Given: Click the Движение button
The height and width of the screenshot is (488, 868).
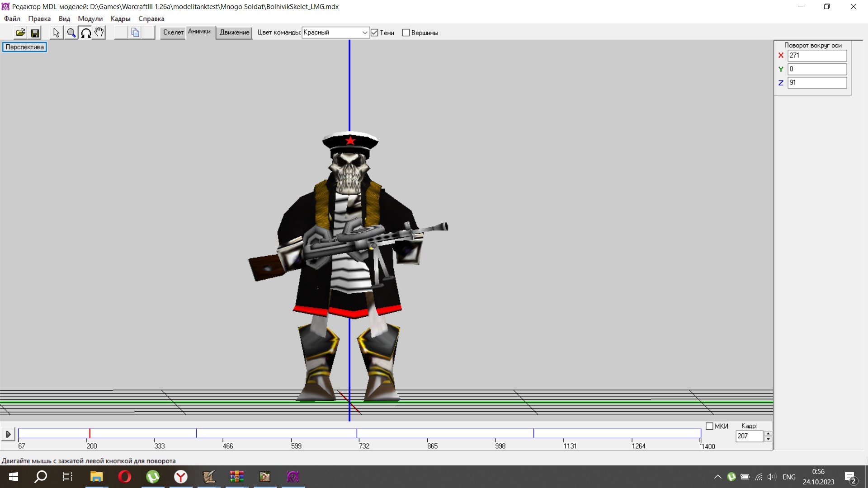Looking at the screenshot, I should tap(234, 33).
